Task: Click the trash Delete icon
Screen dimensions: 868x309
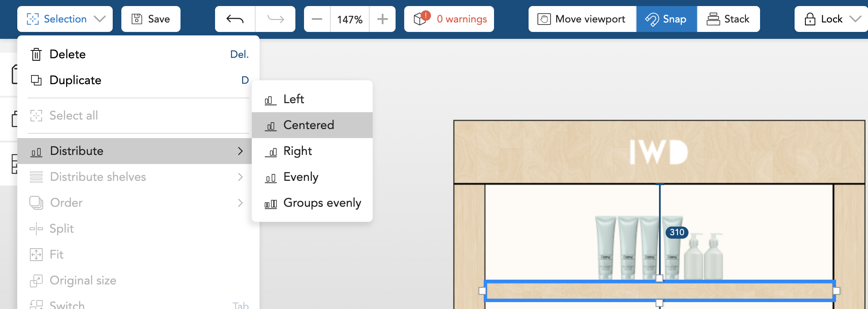Action: click(x=36, y=54)
